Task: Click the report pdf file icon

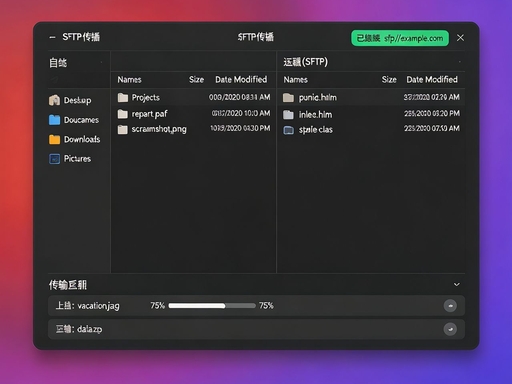Action: point(123,114)
